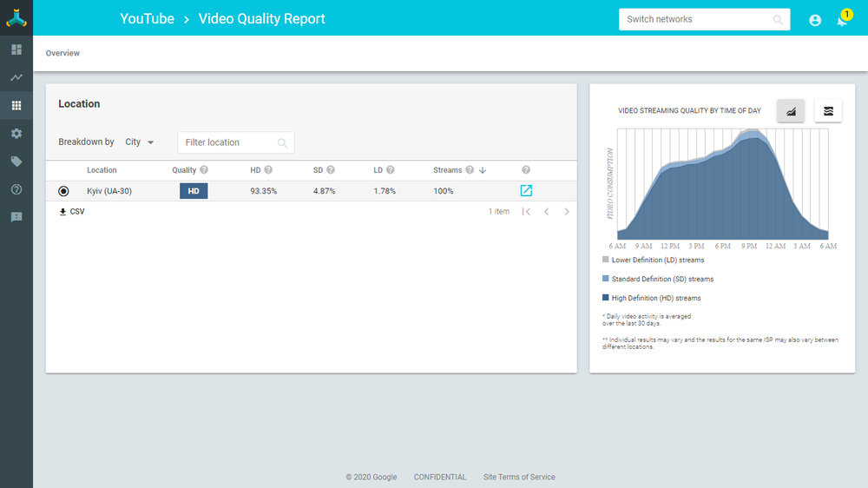Switch to the Overview tab
The width and height of the screenshot is (868, 488).
pos(62,54)
